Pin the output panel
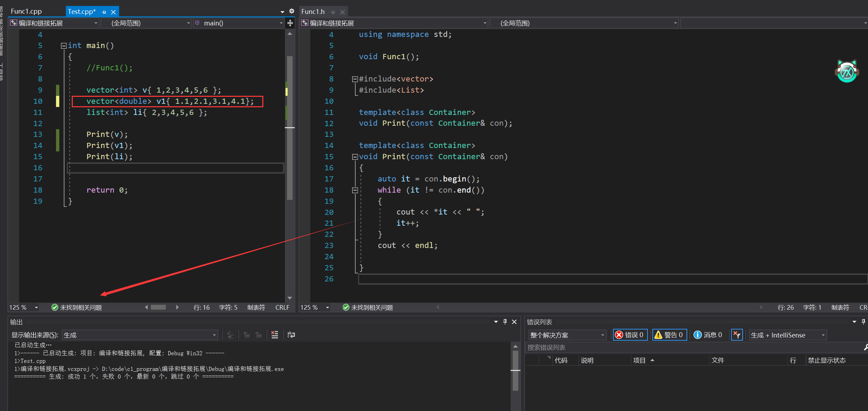 coord(505,322)
